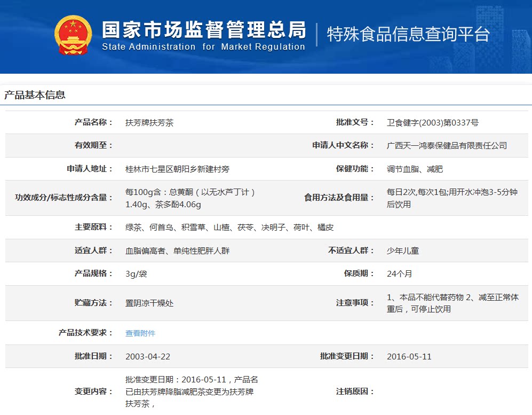Select approval number 卫食健字(2003)第0337号
This screenshot has width=532, height=415.
433,123
